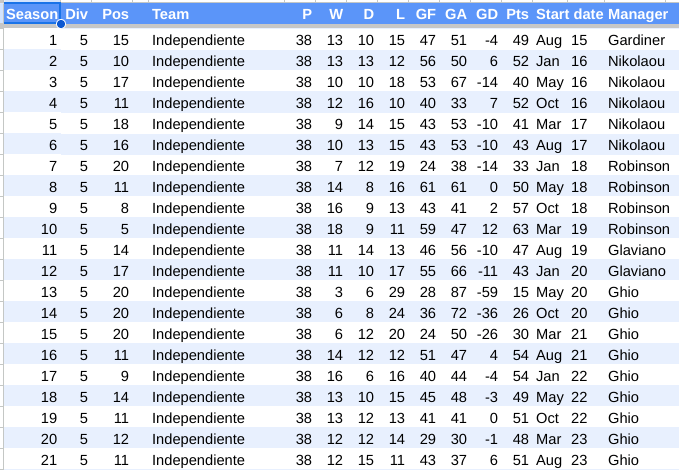
Task: Click the Pos column header
Action: click(115, 14)
